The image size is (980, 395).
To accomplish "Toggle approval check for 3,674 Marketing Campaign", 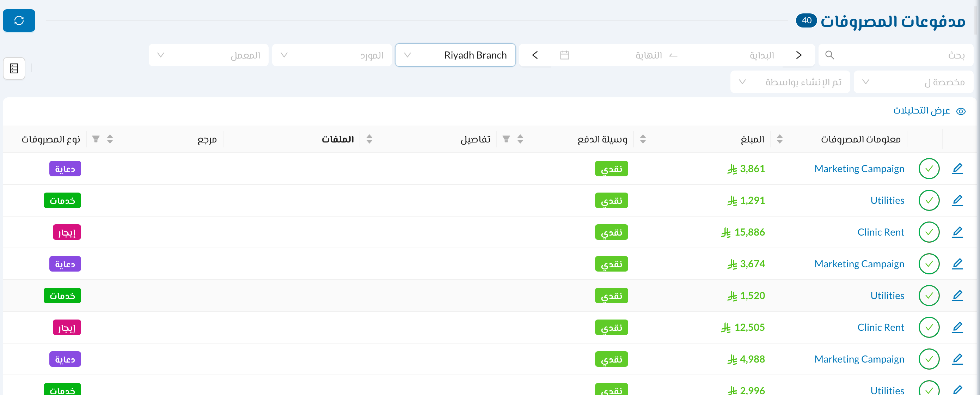I will click(929, 264).
